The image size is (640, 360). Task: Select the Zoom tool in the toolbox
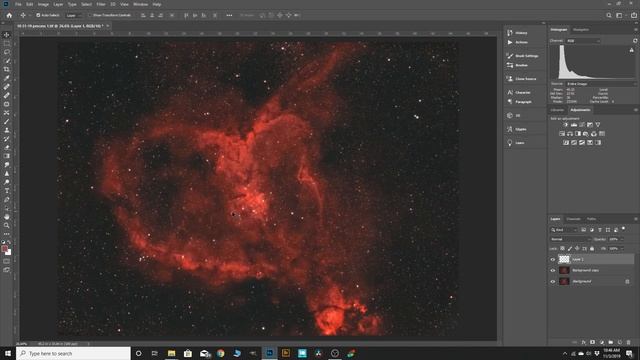click(7, 225)
